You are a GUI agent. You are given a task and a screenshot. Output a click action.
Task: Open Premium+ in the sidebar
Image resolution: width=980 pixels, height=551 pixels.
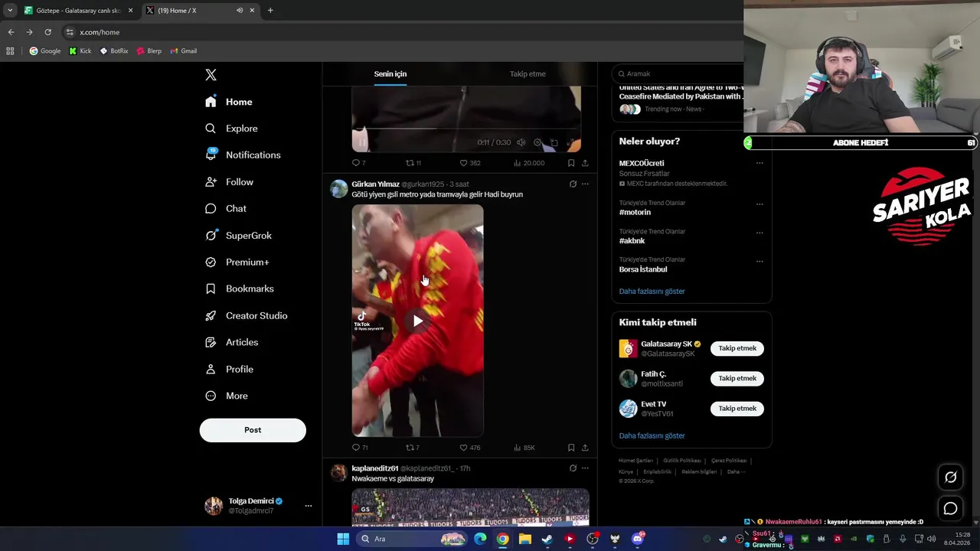237,262
